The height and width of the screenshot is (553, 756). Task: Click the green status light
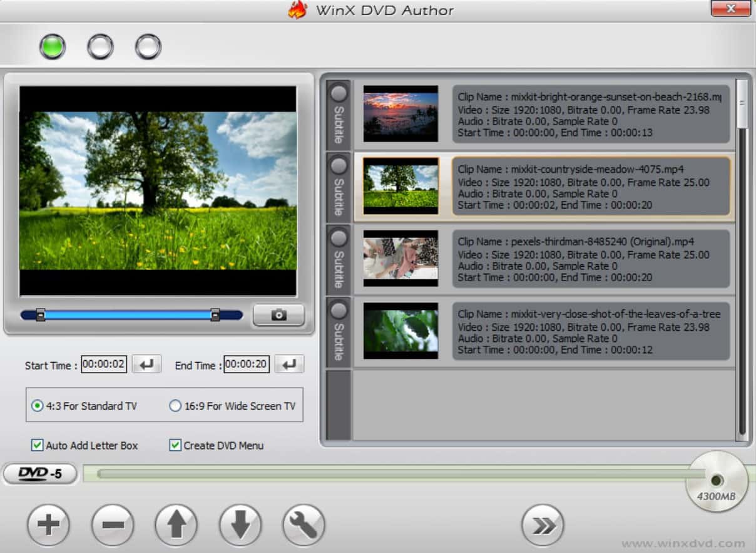pos(52,46)
